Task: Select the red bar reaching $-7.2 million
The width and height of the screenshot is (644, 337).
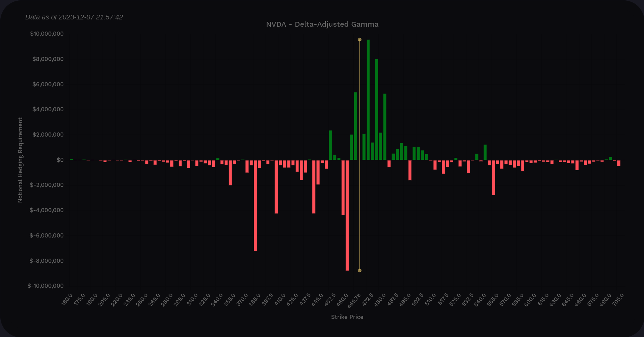Action: pyautogui.click(x=255, y=205)
